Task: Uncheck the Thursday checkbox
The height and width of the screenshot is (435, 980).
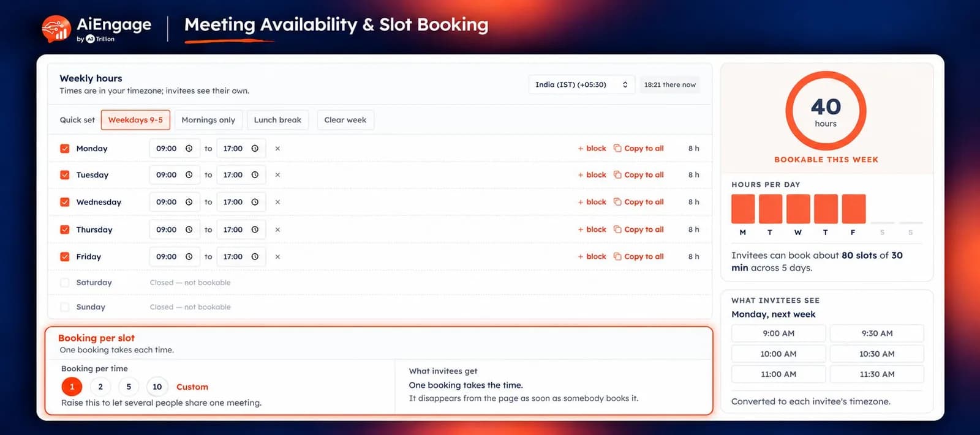Action: [x=65, y=229]
